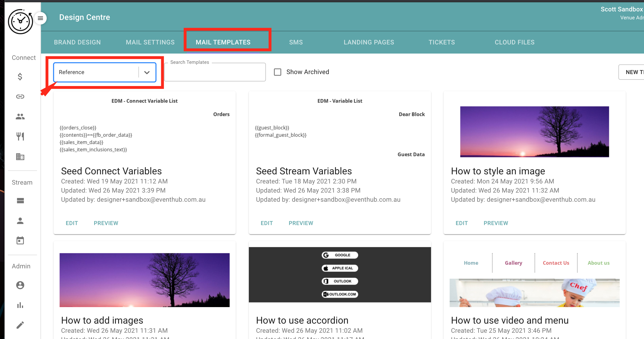Viewport: 644px width, 339px height.
Task: Open the dollar sign sidebar icon
Action: click(20, 77)
